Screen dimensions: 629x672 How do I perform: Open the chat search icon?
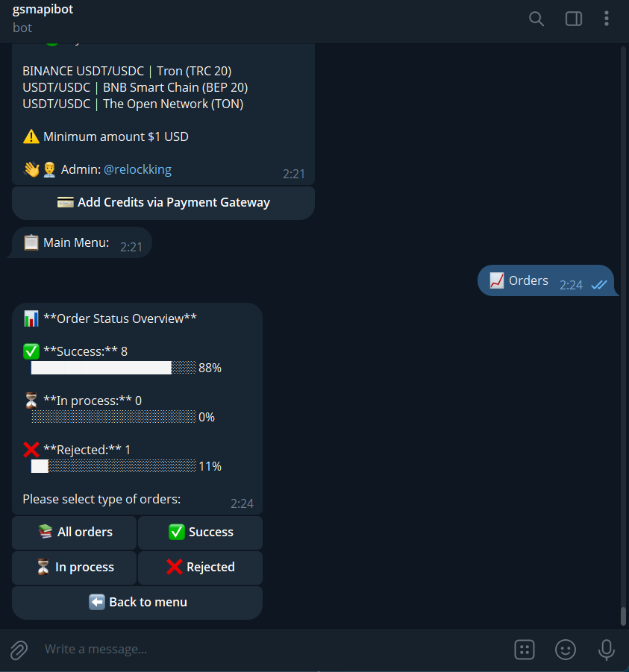536,19
